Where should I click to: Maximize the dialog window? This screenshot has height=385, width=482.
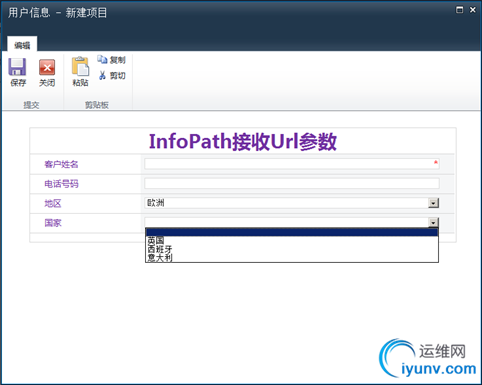click(x=459, y=10)
